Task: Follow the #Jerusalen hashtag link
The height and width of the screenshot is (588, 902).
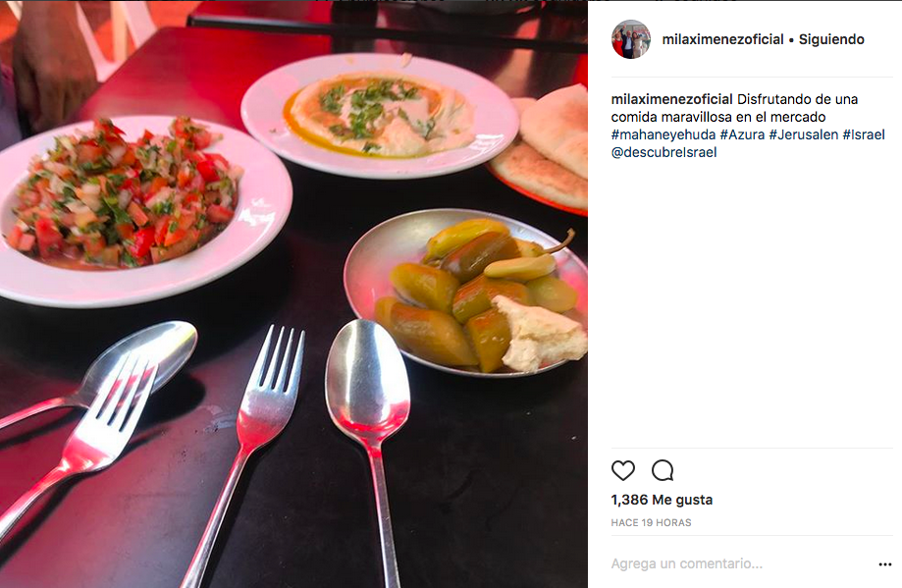Action: [x=804, y=134]
